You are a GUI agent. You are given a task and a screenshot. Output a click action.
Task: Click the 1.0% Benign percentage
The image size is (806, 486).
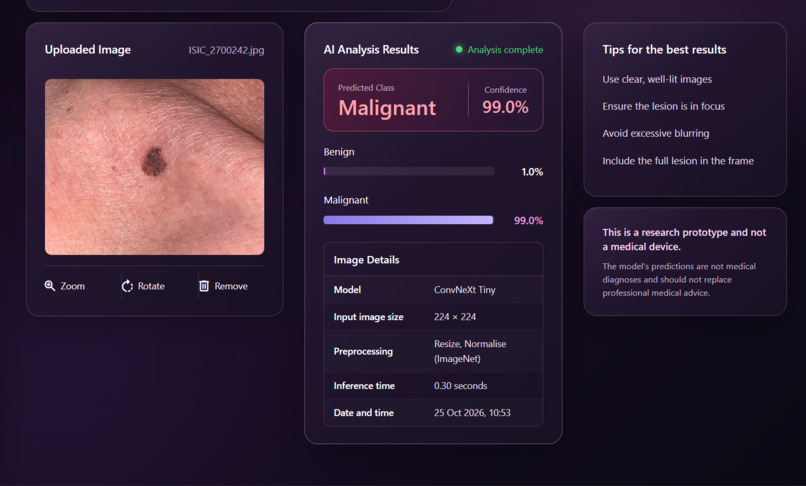(x=532, y=172)
